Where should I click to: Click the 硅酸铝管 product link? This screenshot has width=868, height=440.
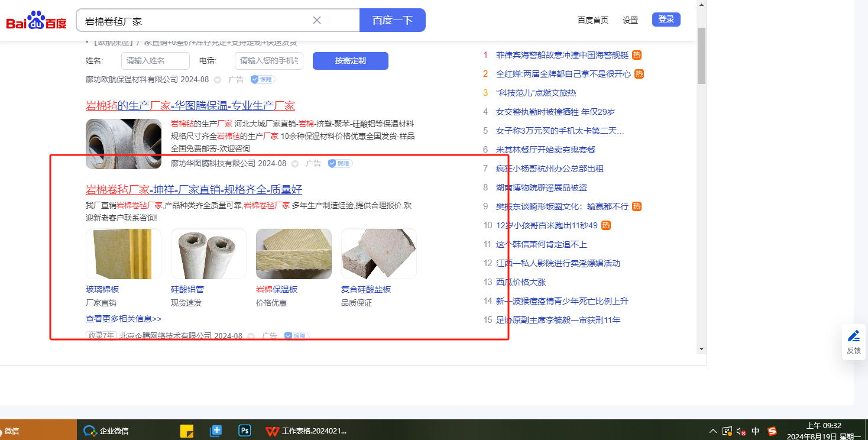[187, 290]
